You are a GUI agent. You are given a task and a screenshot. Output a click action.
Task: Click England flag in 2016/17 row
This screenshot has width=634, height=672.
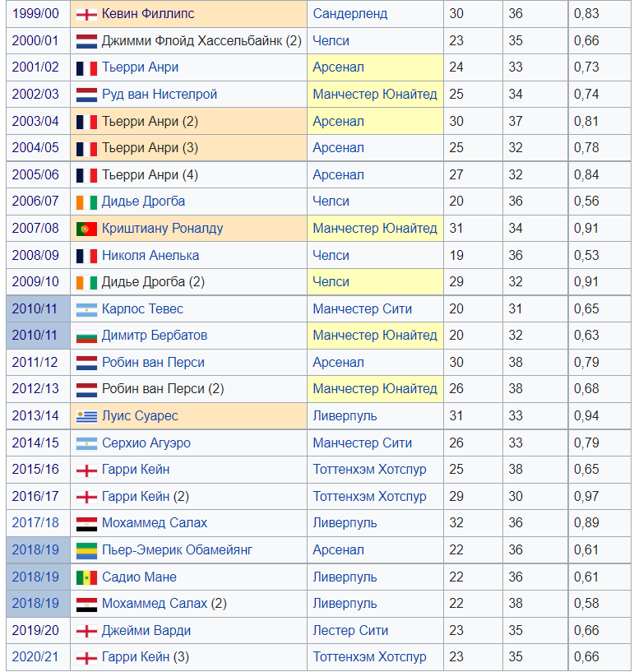coord(86,497)
